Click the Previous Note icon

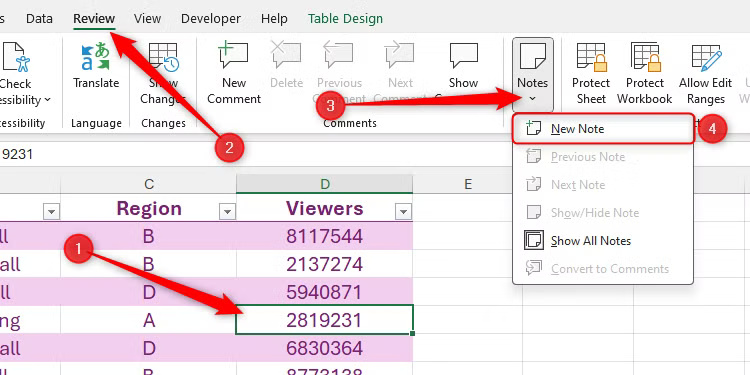[x=533, y=156]
